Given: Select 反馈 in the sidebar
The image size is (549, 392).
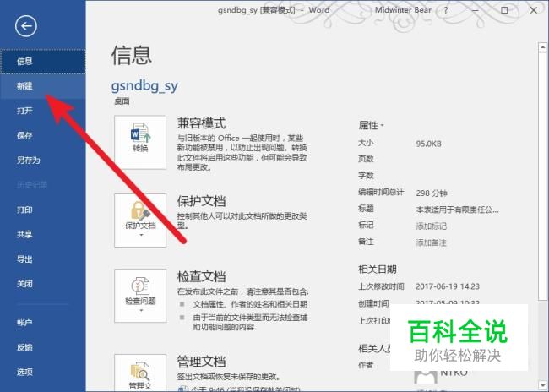Looking at the screenshot, I should (43, 347).
